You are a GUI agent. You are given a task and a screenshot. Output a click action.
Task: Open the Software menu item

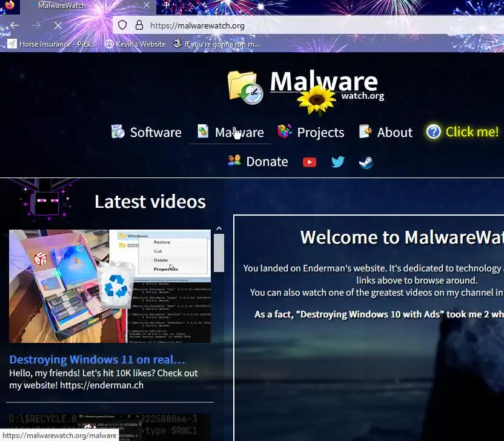(x=146, y=132)
